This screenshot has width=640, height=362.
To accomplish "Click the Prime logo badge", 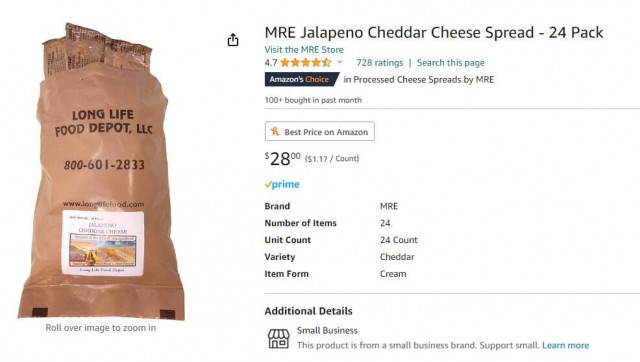I will point(282,184).
